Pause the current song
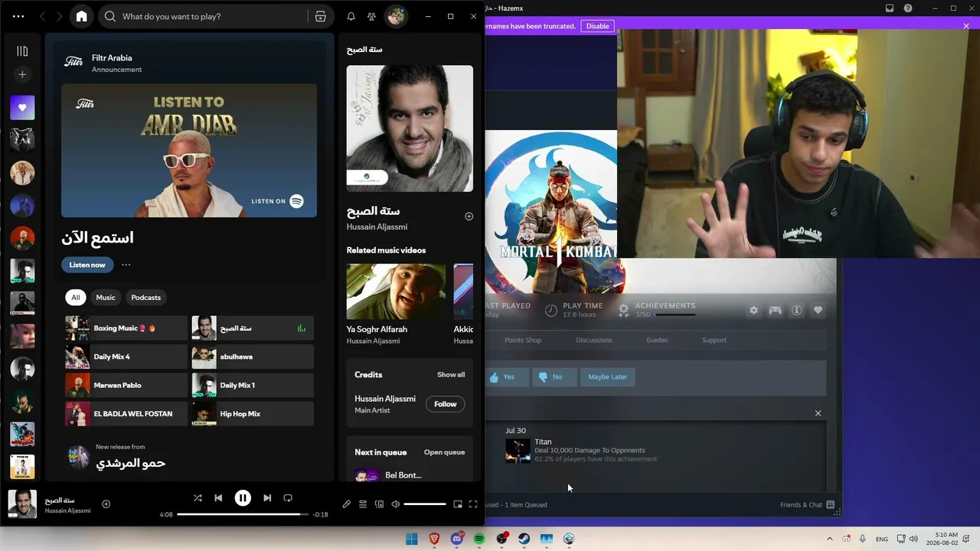 (x=243, y=497)
